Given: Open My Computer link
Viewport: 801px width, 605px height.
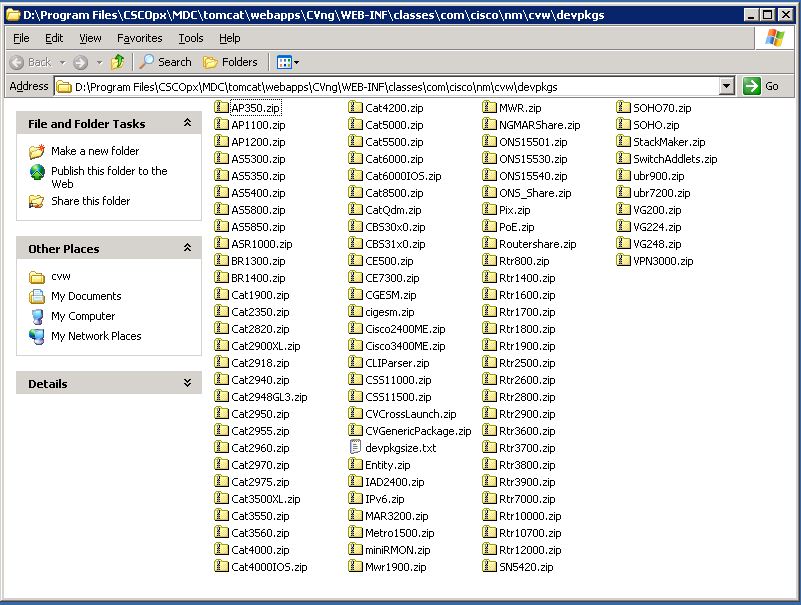Looking at the screenshot, I should click(x=83, y=316).
